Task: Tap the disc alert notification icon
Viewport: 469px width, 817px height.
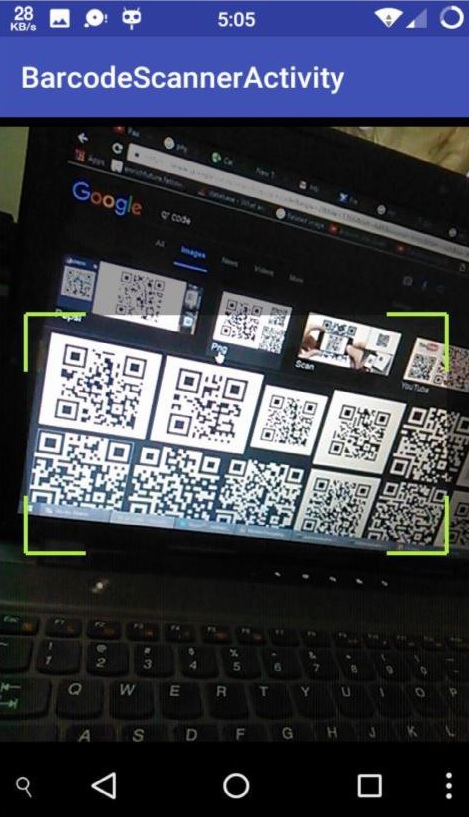Action: pyautogui.click(x=95, y=19)
